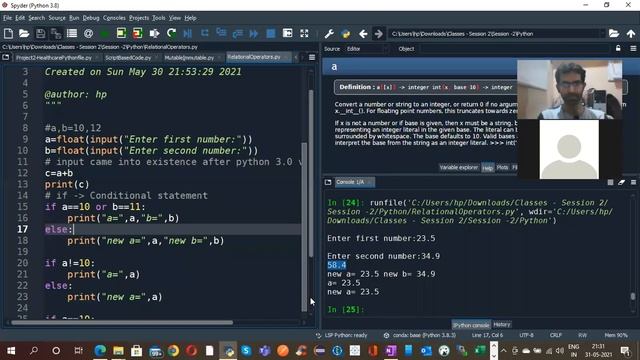The width and height of the screenshot is (640, 360).
Task: Open the Tools menu
Action: click(x=159, y=18)
